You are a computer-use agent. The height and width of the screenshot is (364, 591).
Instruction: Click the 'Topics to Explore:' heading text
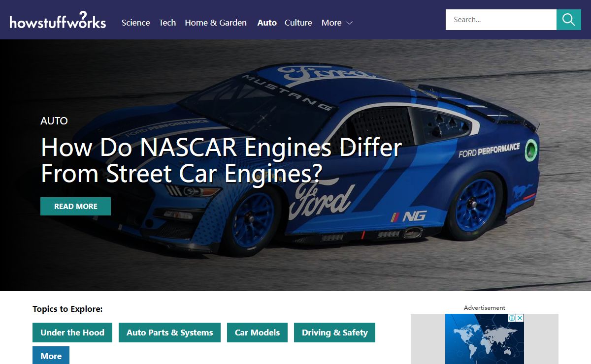[x=67, y=309]
